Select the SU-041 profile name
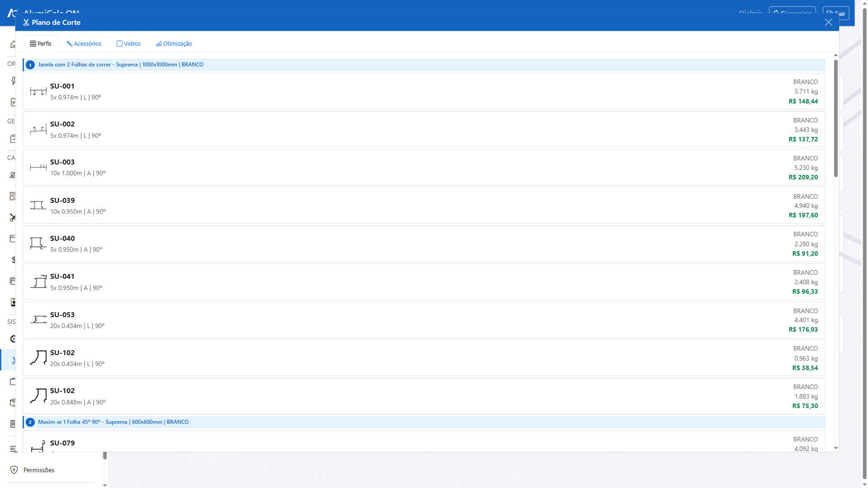 click(62, 277)
